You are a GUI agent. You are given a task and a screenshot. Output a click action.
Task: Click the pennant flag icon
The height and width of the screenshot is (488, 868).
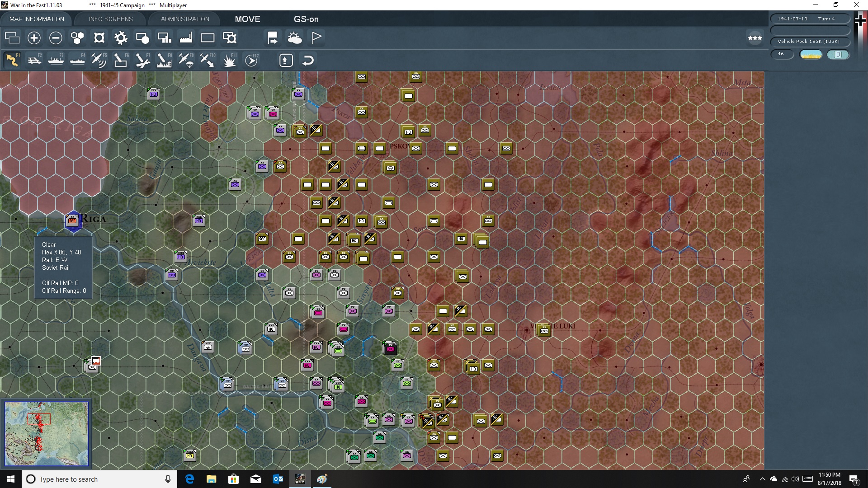click(x=316, y=38)
